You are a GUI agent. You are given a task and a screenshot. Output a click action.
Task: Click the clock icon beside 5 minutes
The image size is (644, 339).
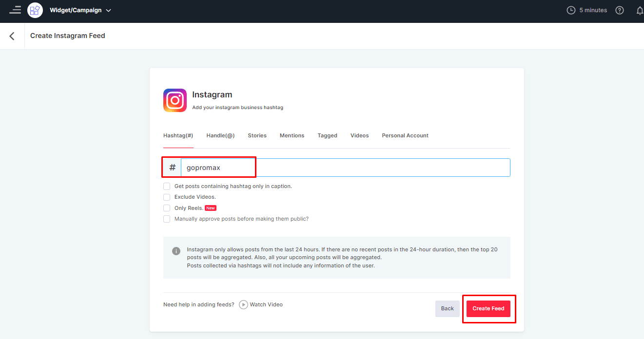(x=571, y=10)
